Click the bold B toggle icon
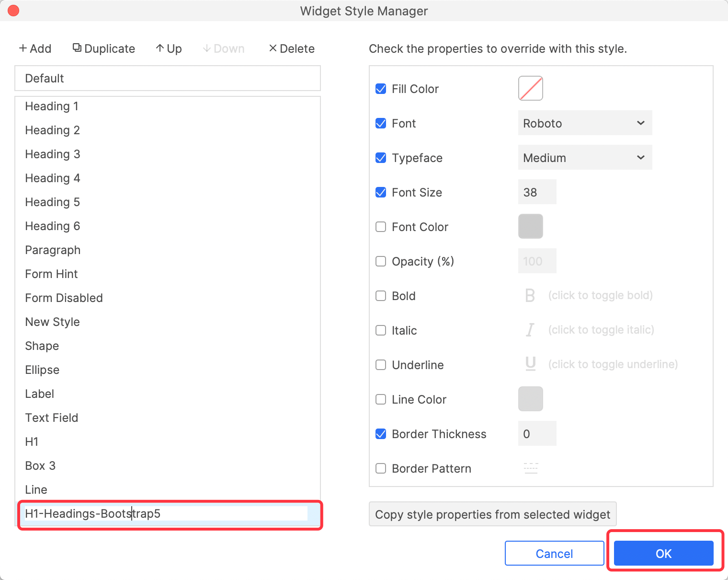Image resolution: width=728 pixels, height=580 pixels. click(530, 295)
